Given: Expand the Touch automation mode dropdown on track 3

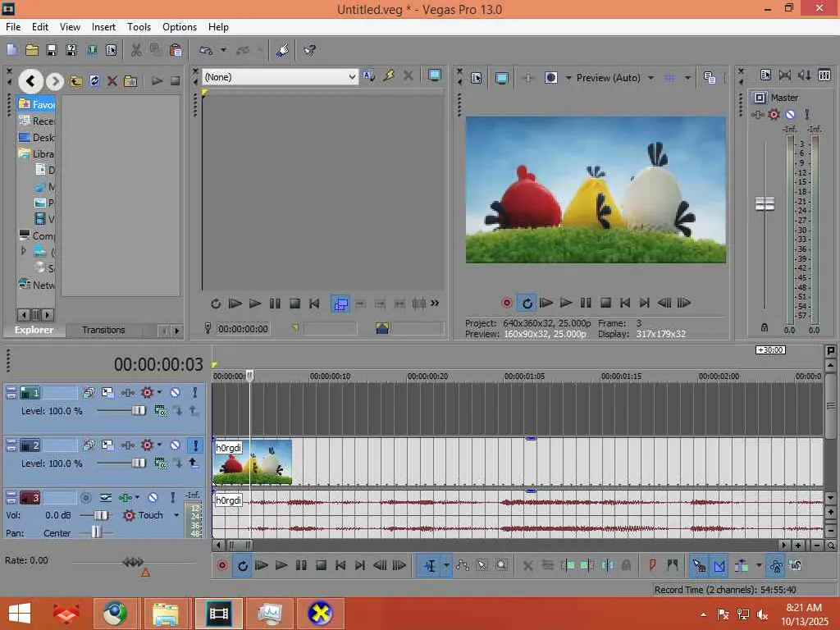Looking at the screenshot, I should [176, 515].
